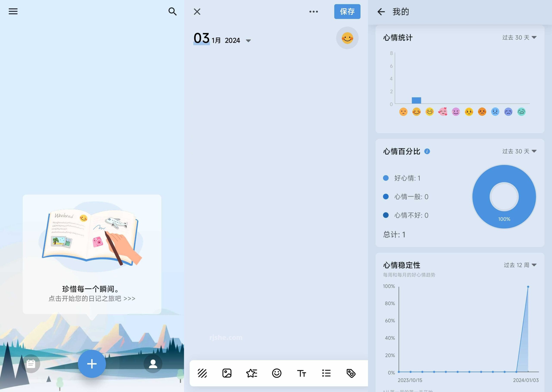Image resolution: width=552 pixels, height=392 pixels.
Task: Change 心情统计 period from 过去 30 天
Action: pos(519,38)
